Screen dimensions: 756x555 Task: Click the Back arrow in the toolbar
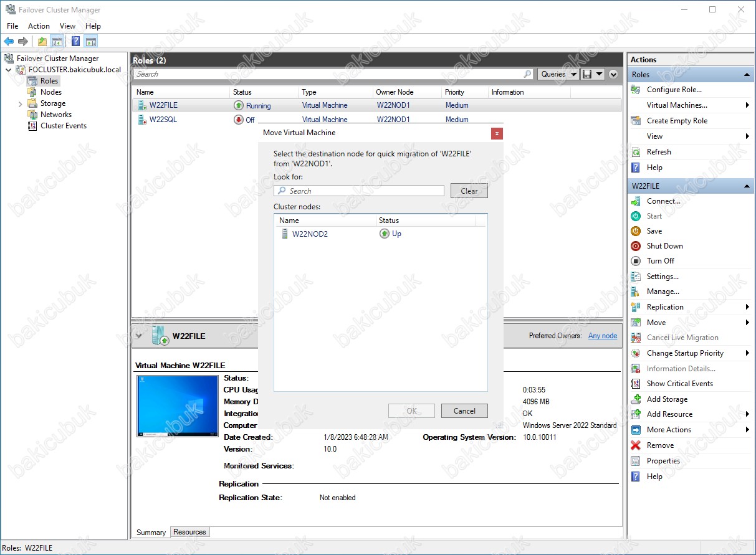tap(9, 42)
